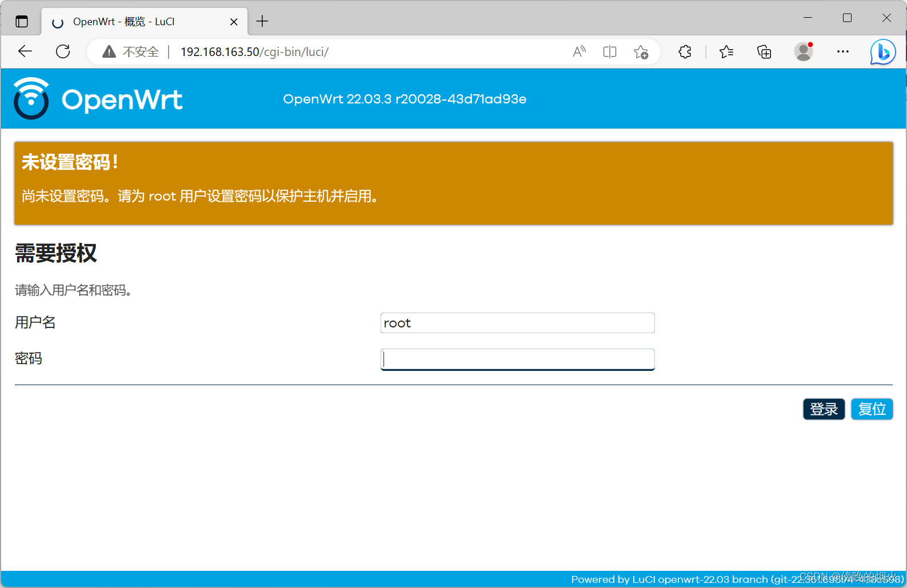This screenshot has height=588, width=907.
Task: Open Settings and more ellipsis menu
Action: (x=843, y=51)
